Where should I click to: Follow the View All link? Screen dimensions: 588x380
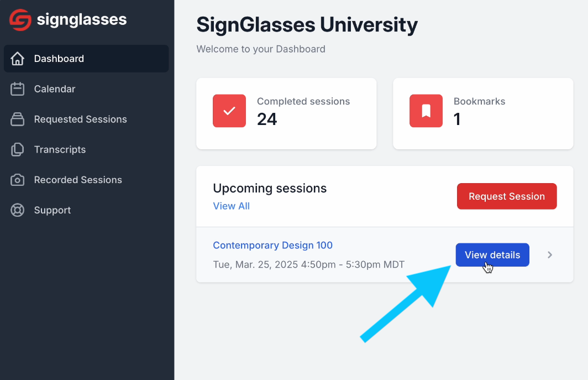232,206
